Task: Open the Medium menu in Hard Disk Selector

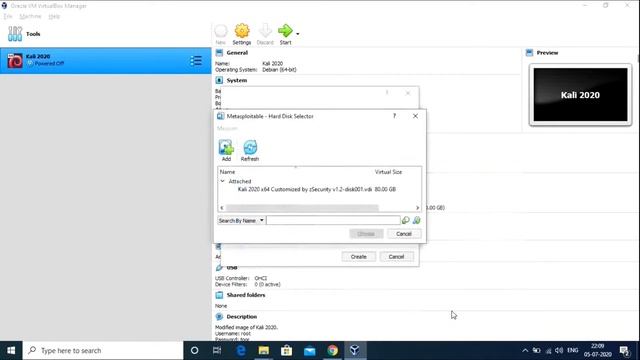Action: tap(227, 128)
